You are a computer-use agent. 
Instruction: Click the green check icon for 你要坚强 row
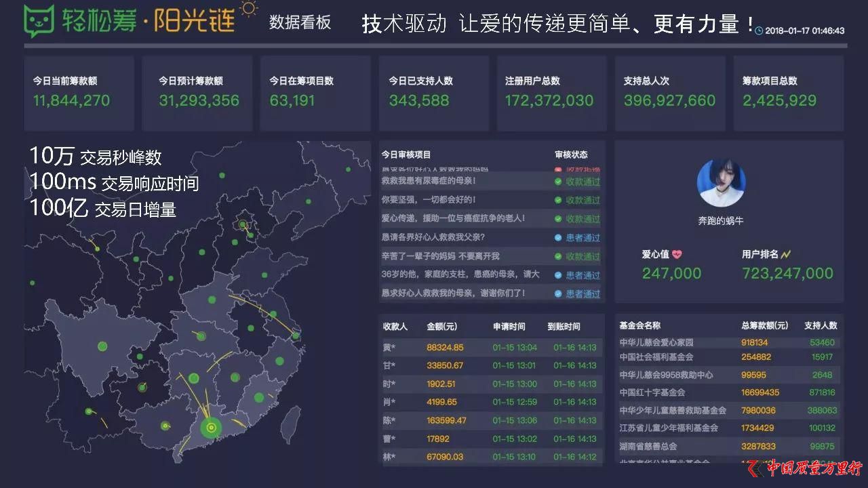point(558,200)
